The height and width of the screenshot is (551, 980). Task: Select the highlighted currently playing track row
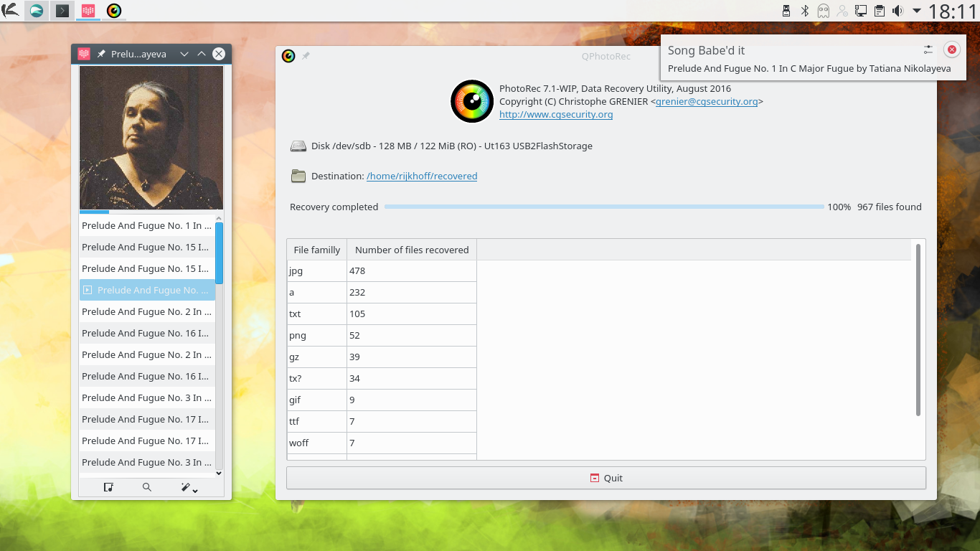pyautogui.click(x=147, y=290)
